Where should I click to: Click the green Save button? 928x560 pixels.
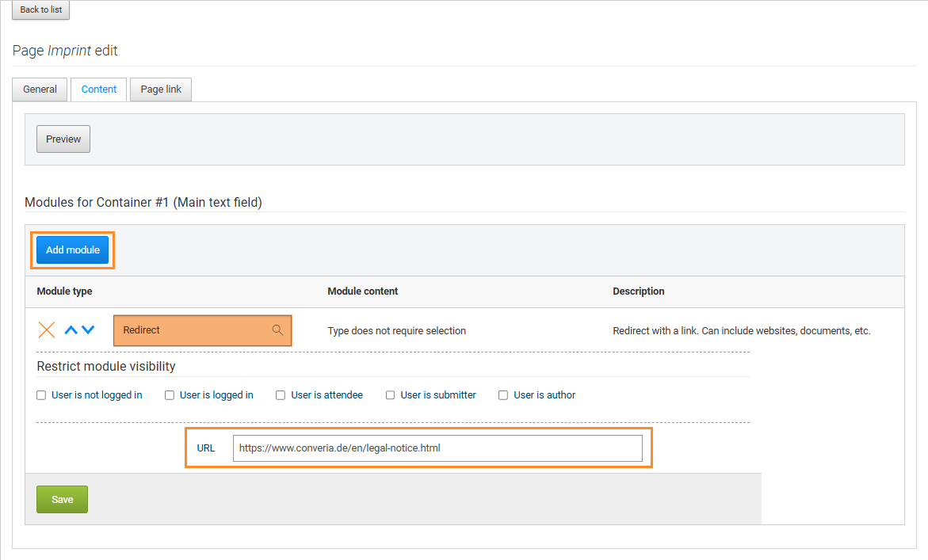tap(62, 499)
